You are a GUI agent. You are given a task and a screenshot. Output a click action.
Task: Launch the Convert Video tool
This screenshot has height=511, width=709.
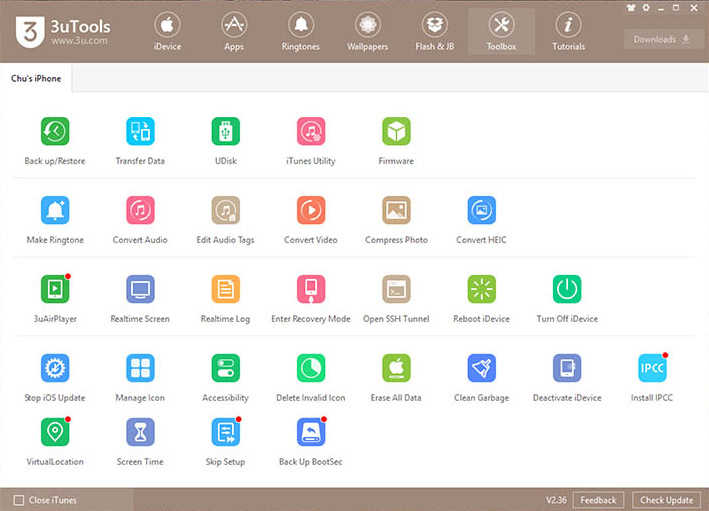[311, 210]
